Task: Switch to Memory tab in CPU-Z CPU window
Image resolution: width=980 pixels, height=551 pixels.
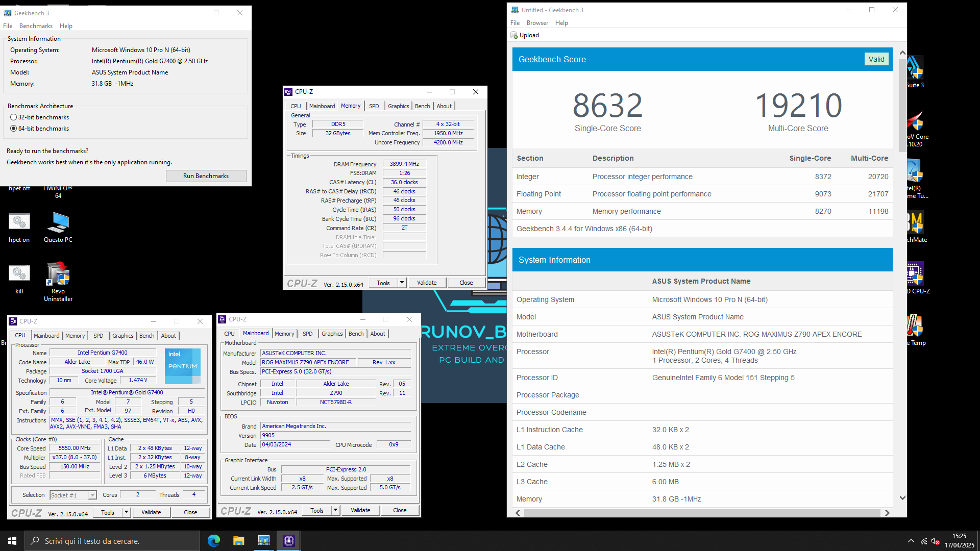Action: tap(75, 336)
